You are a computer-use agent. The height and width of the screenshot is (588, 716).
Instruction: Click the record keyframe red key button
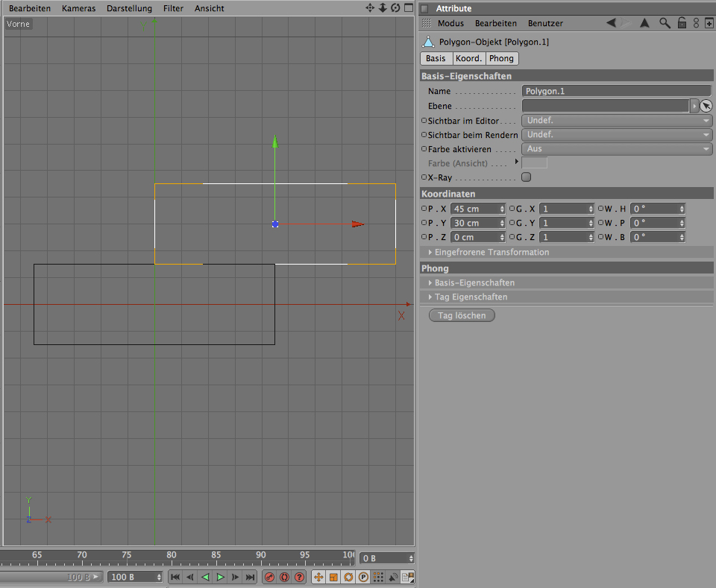[x=270, y=577]
